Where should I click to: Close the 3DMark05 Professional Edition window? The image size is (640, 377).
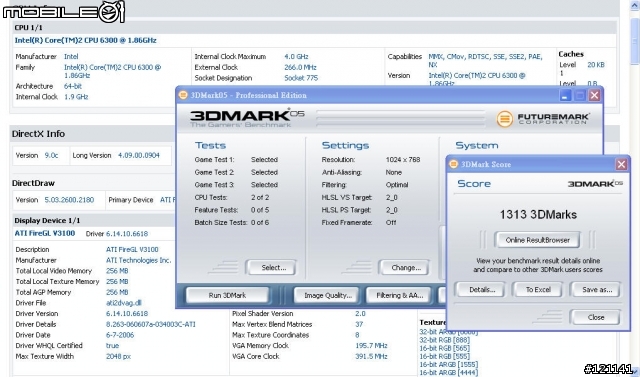coord(594,95)
